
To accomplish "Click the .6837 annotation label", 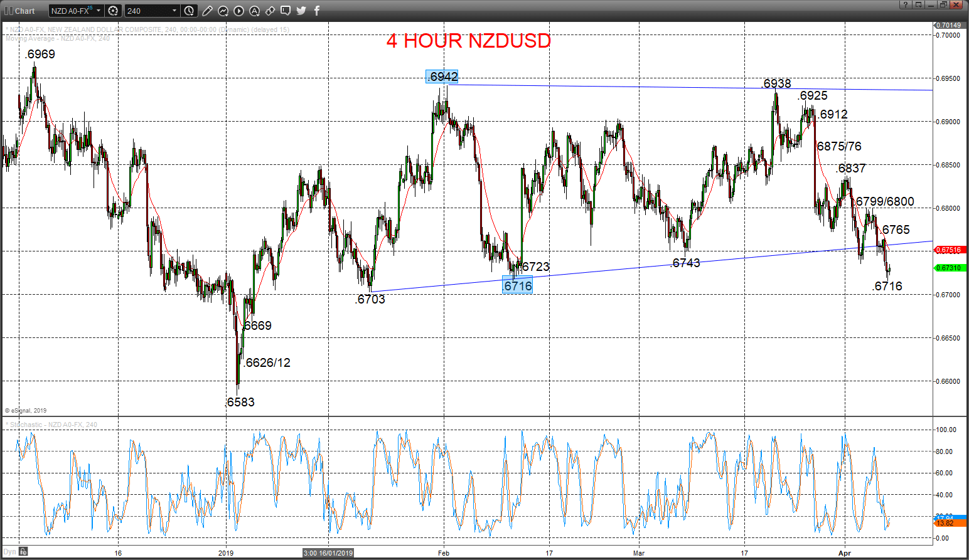I will pyautogui.click(x=851, y=168).
